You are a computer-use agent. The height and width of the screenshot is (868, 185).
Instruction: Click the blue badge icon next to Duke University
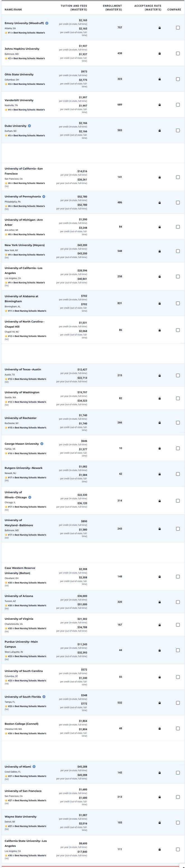point(30,126)
